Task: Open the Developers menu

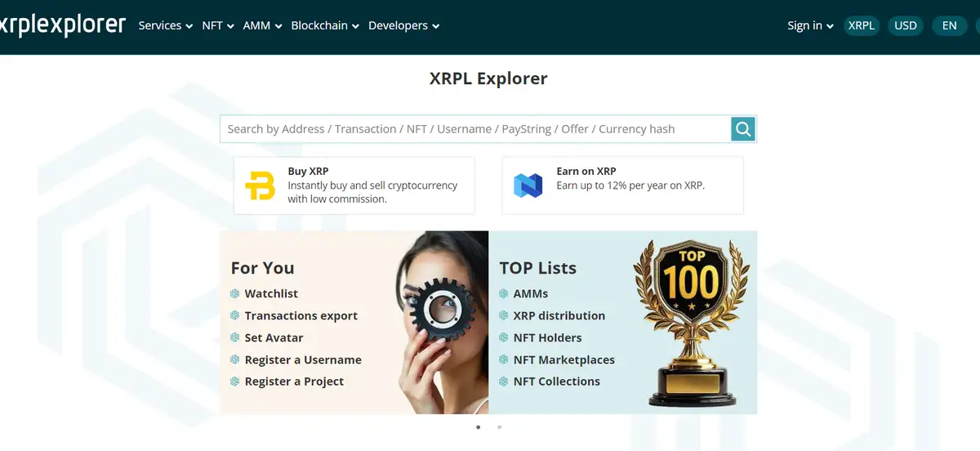Action: coord(403,25)
